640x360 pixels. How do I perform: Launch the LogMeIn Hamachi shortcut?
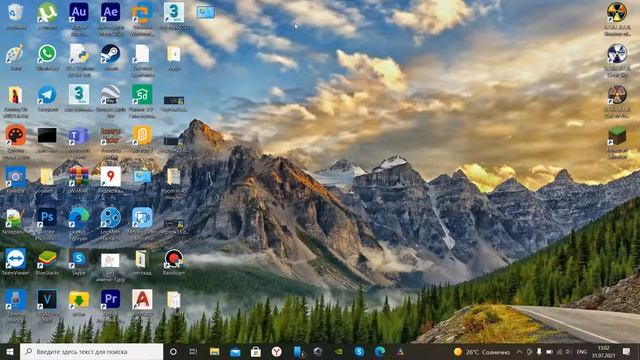111,218
